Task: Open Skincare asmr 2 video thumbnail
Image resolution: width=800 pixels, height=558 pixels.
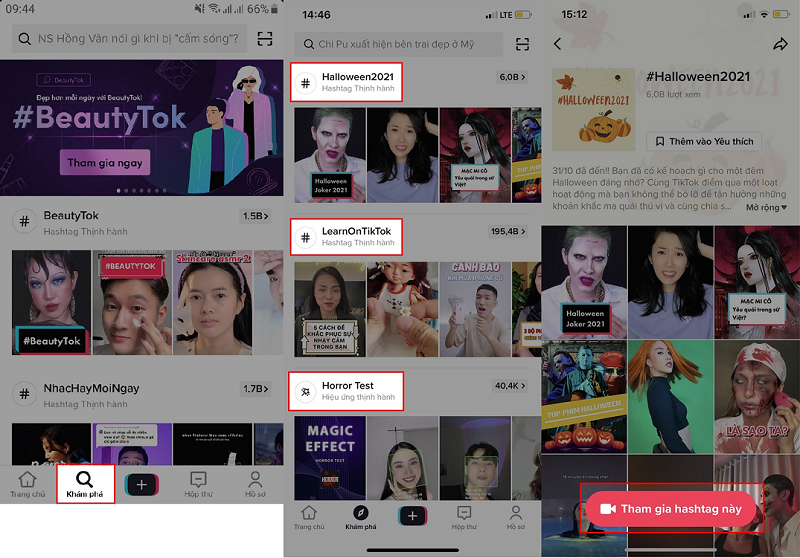Action: coord(213,302)
